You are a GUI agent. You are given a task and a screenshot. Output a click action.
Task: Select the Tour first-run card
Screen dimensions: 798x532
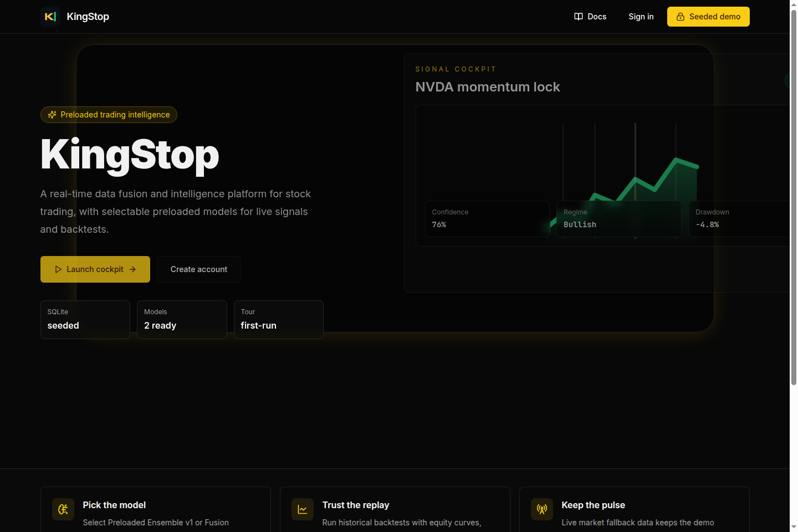(279, 320)
